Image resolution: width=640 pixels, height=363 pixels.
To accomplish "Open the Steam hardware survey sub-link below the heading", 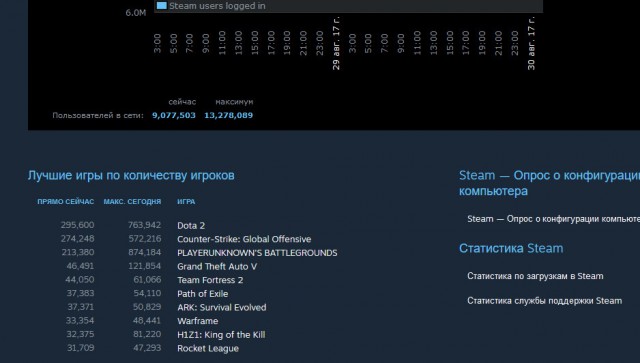I will click(x=553, y=219).
